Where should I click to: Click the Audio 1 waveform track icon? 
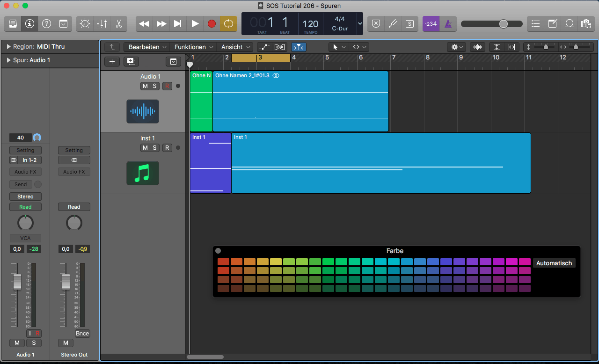[143, 111]
